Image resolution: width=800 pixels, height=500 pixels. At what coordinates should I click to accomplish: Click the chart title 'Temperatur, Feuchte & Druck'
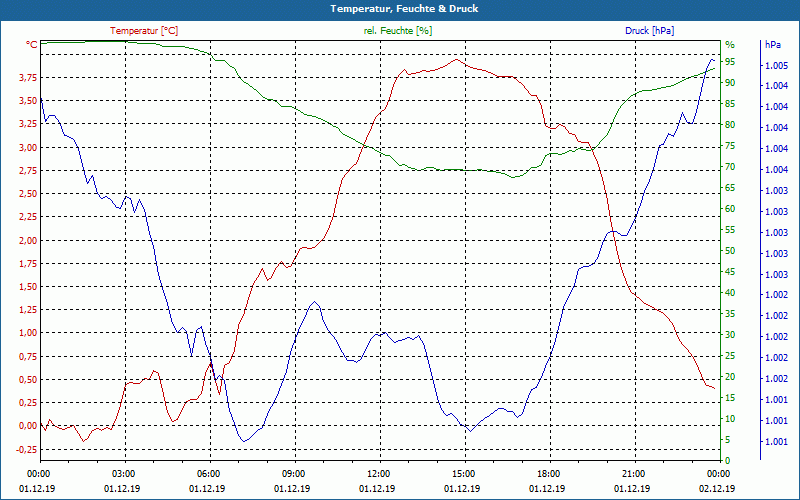pyautogui.click(x=404, y=9)
